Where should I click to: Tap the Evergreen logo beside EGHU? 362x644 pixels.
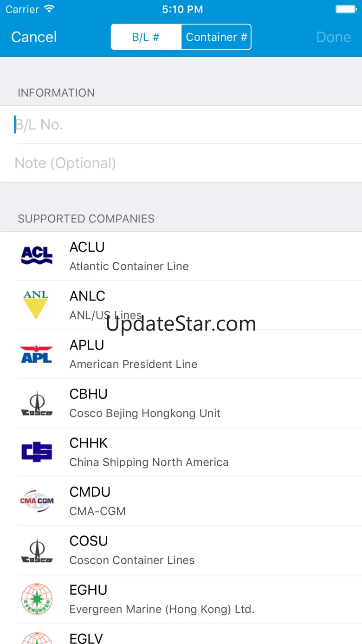tap(37, 599)
